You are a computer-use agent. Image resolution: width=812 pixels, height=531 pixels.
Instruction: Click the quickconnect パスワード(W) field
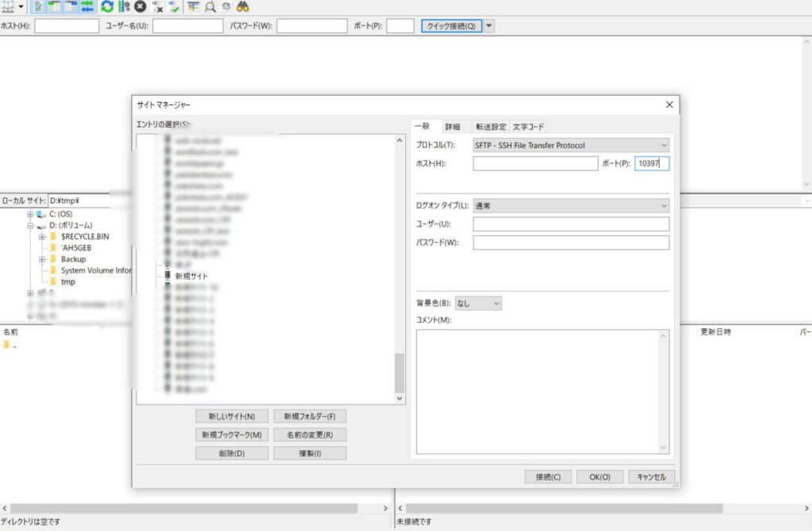(x=312, y=26)
